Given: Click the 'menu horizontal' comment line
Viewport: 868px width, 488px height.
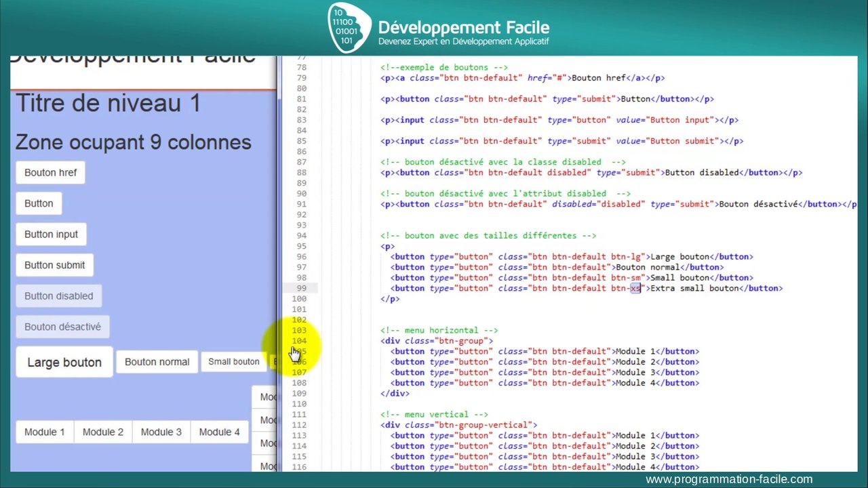Looking at the screenshot, I should (439, 330).
